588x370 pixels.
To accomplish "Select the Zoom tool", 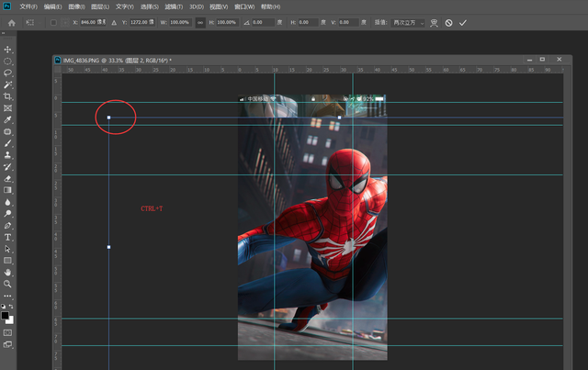I will [x=8, y=284].
